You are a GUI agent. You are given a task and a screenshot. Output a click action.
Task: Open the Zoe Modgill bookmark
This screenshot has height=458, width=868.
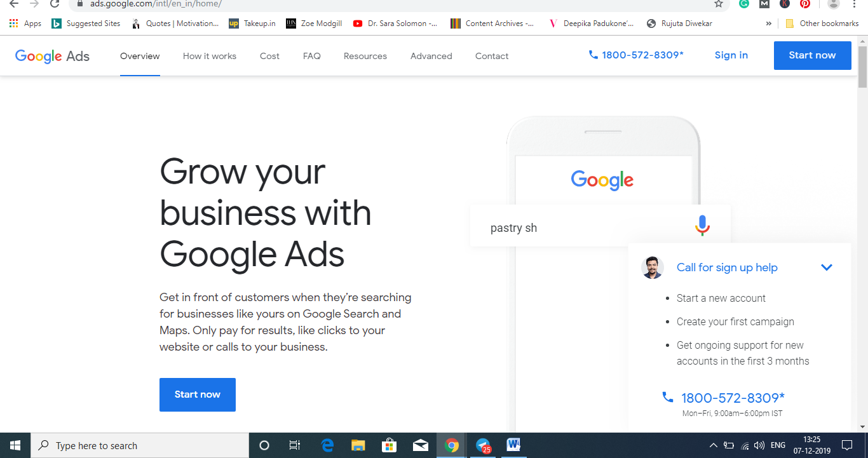pyautogui.click(x=314, y=24)
